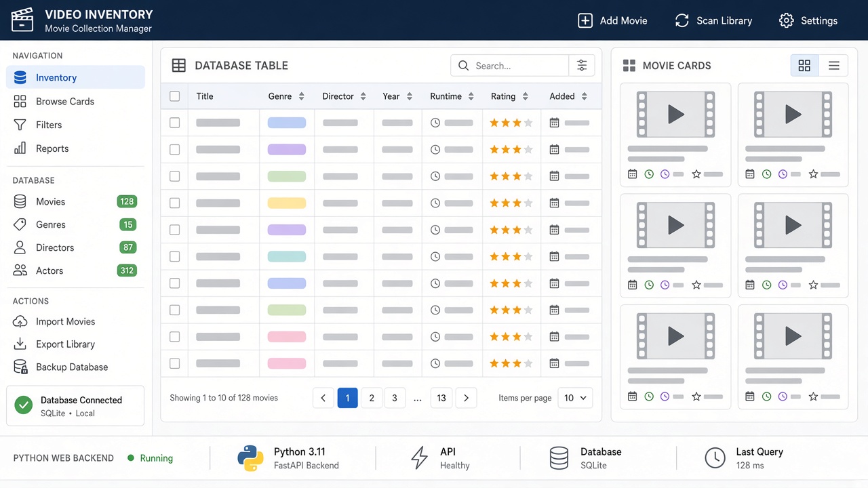The height and width of the screenshot is (488, 868).
Task: Sort table by Genre column arrows
Action: [x=301, y=96]
